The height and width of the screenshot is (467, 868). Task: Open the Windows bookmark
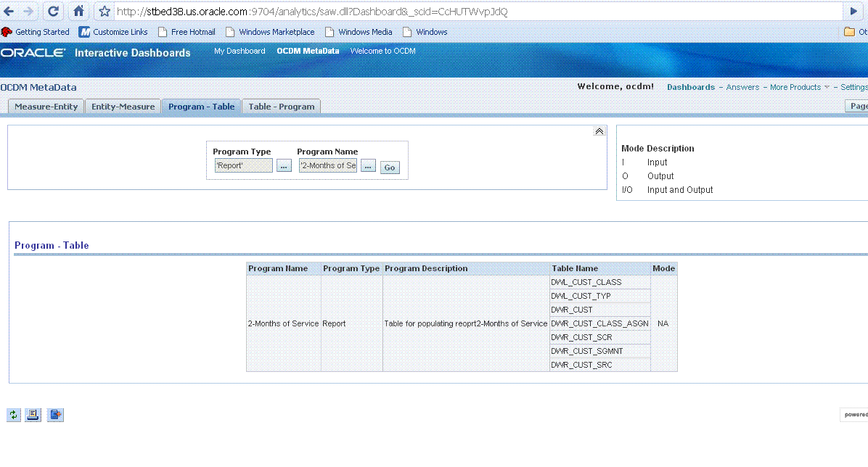click(425, 32)
